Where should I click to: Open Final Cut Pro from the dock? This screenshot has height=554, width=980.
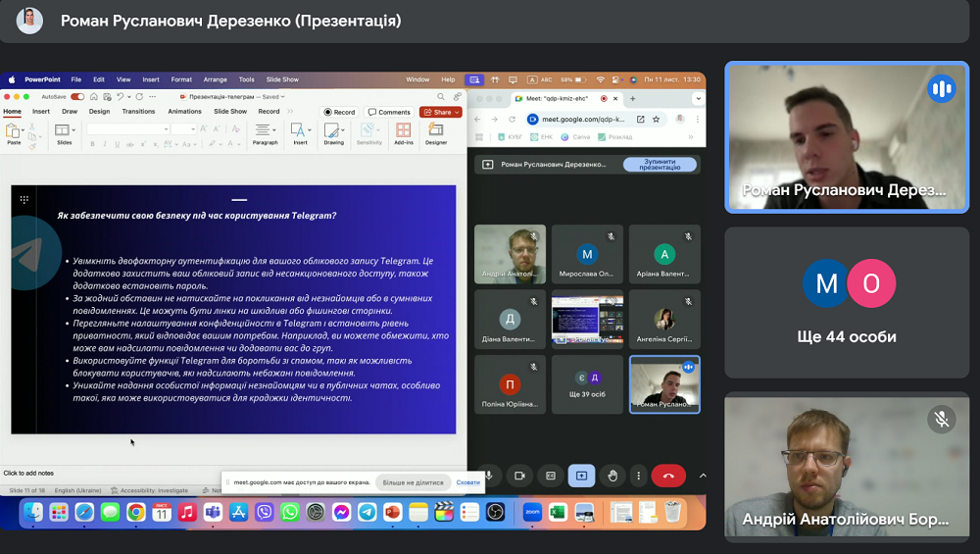[444, 513]
